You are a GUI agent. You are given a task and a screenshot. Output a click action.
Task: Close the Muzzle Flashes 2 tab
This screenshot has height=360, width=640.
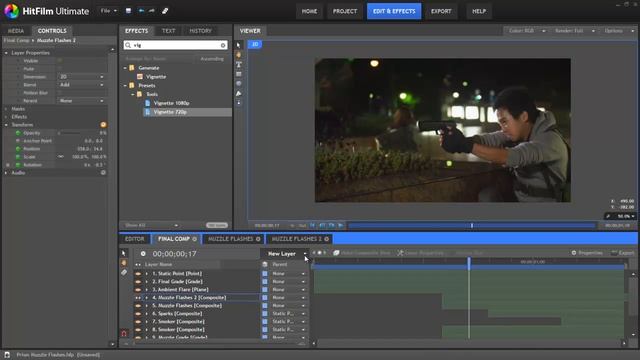327,239
